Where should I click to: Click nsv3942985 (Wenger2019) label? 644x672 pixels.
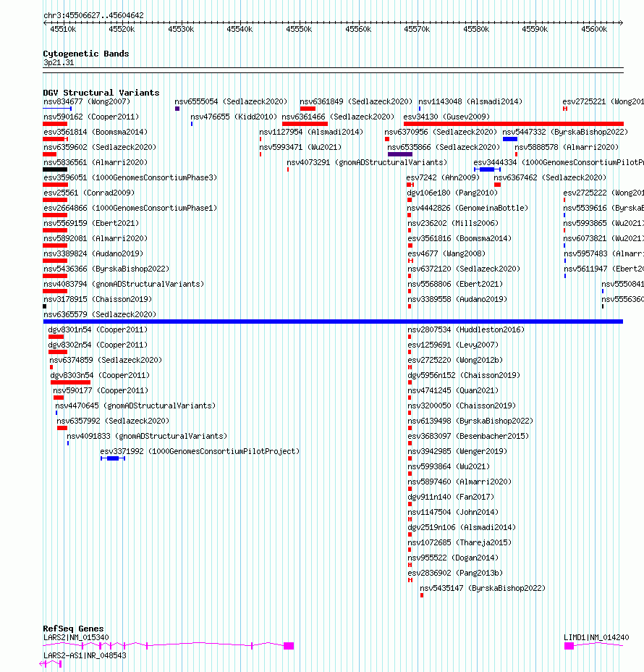point(457,451)
